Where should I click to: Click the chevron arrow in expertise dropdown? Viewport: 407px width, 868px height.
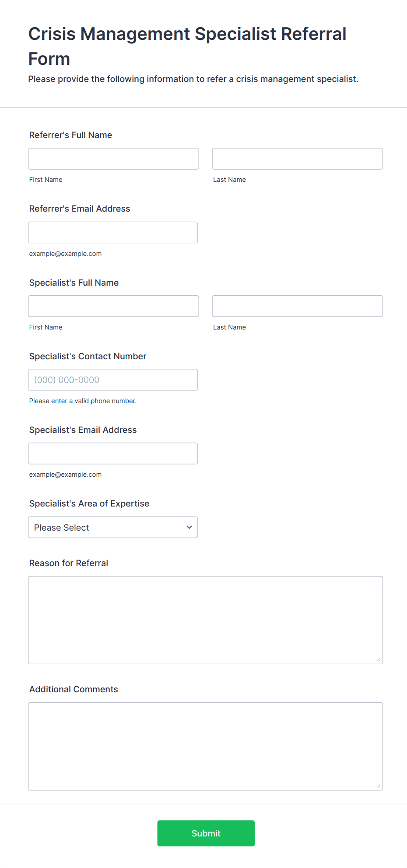[x=189, y=527]
